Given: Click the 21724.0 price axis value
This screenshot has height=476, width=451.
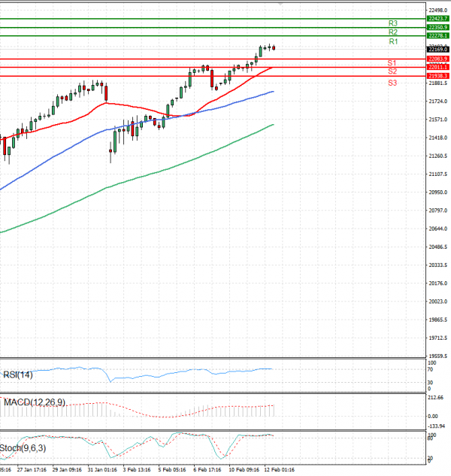Looking at the screenshot, I should click(438, 102).
